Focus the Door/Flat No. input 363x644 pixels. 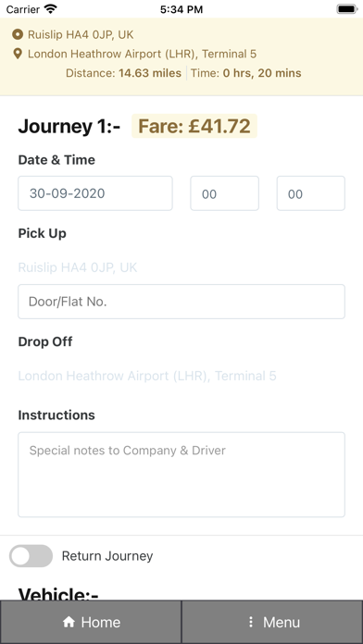coord(181,302)
